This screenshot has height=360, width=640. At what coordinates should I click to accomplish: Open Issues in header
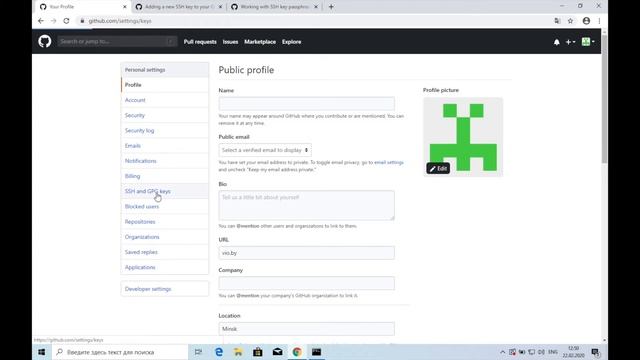(x=230, y=42)
